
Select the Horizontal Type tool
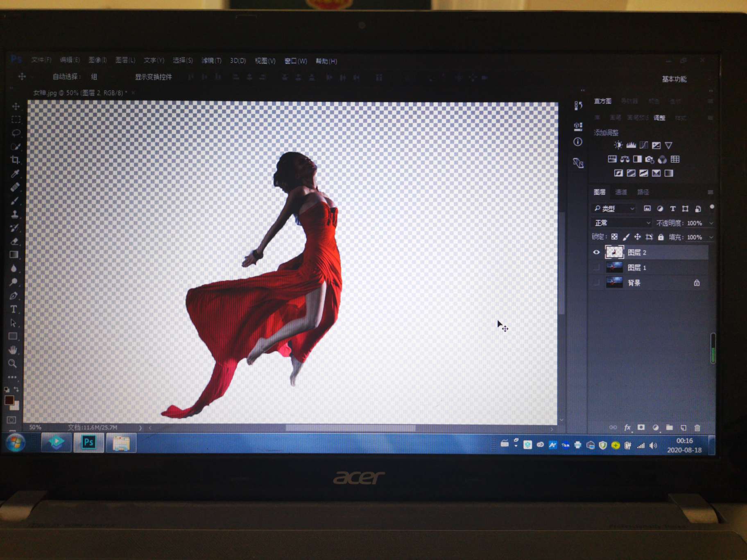pyautogui.click(x=14, y=309)
